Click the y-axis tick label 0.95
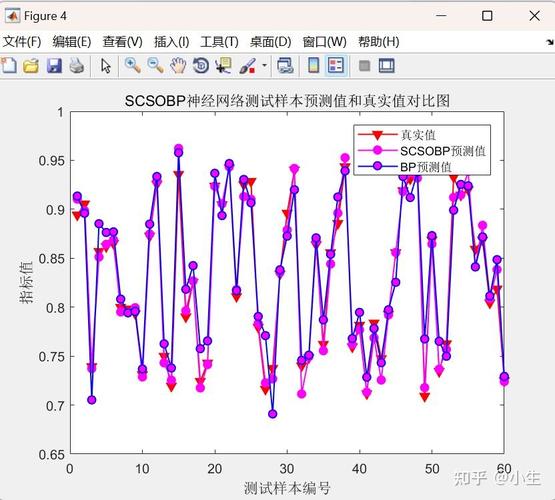Screen dimensions: 555x500 [52, 161]
